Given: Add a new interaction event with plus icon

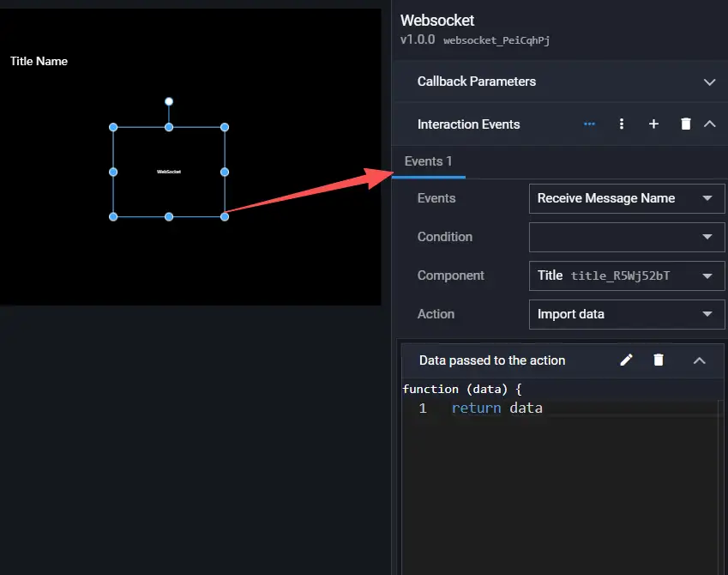Looking at the screenshot, I should point(653,124).
